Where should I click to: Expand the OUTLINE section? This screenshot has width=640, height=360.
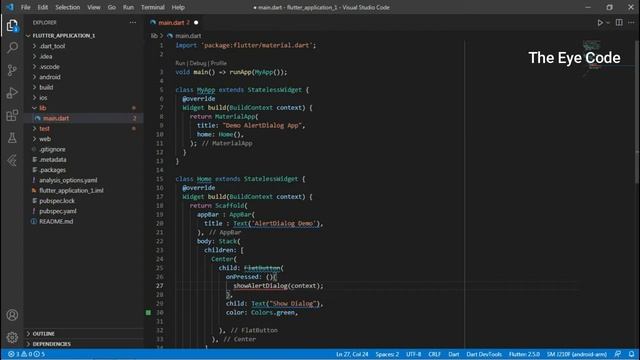(43, 334)
